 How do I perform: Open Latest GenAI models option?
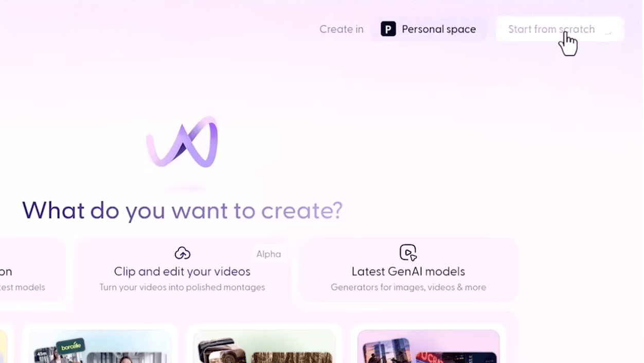tap(408, 270)
